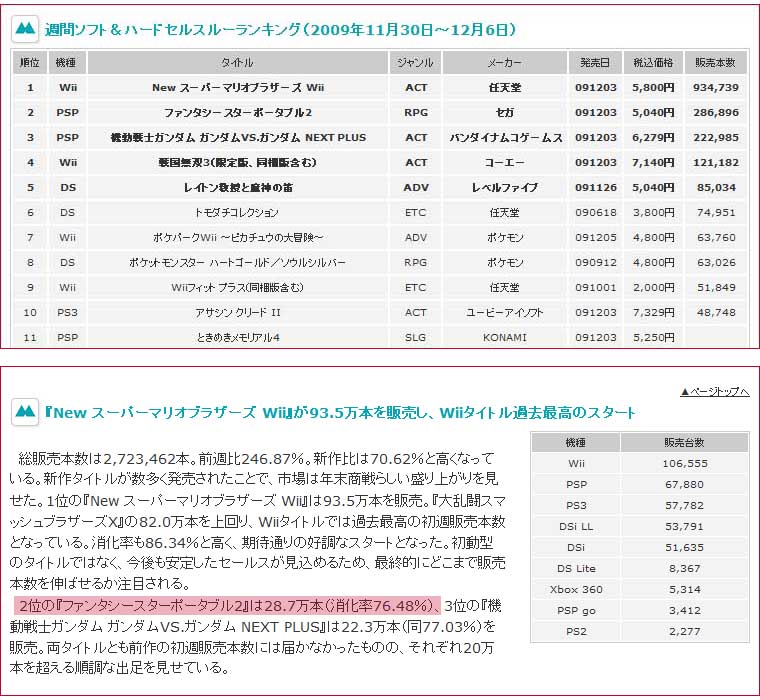Click sales figure 74,951

point(716,213)
